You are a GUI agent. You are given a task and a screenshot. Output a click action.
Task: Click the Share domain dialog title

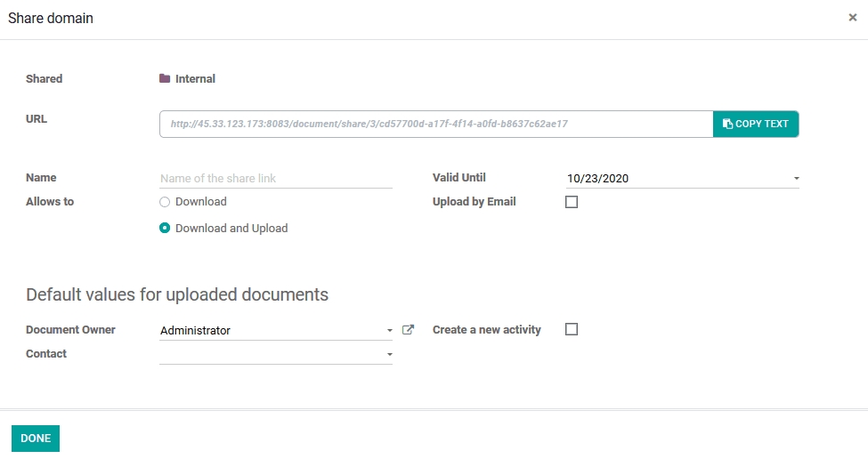tap(51, 18)
